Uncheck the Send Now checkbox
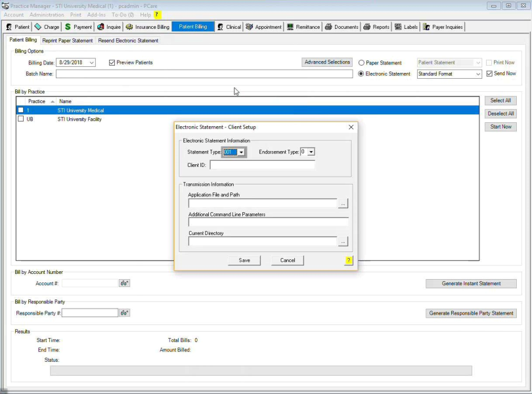The height and width of the screenshot is (394, 532). tap(489, 74)
